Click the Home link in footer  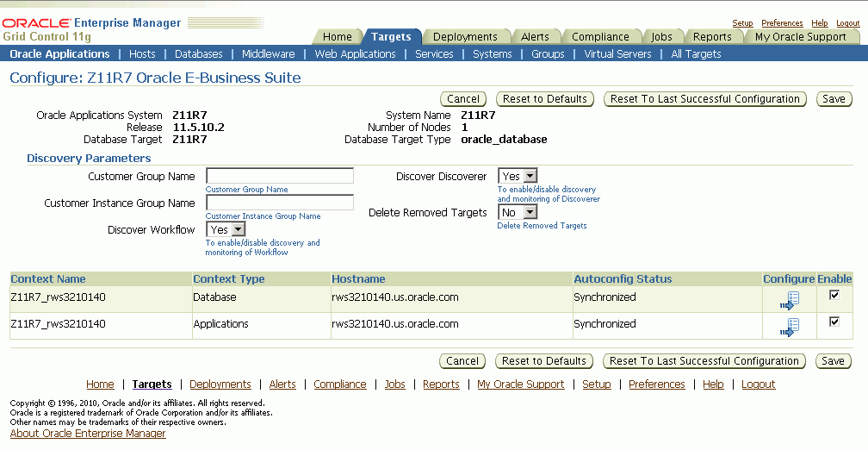[100, 384]
